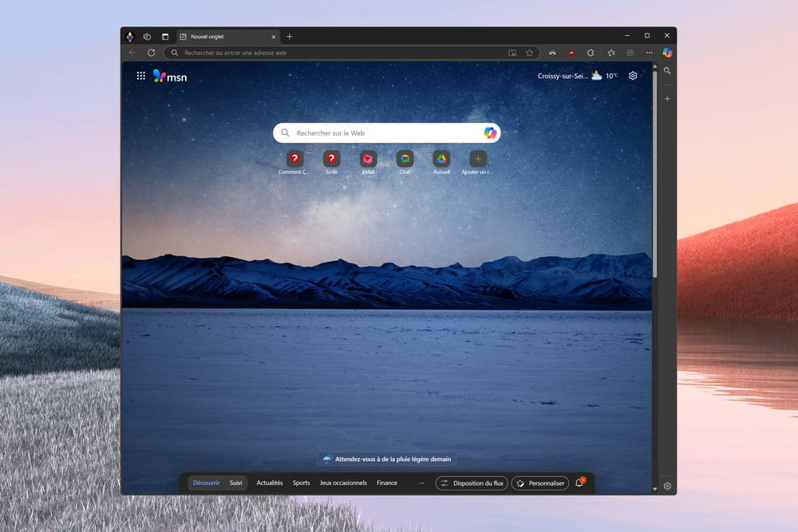Open the notifications bell
Screen dimensions: 798x532
click(579, 483)
